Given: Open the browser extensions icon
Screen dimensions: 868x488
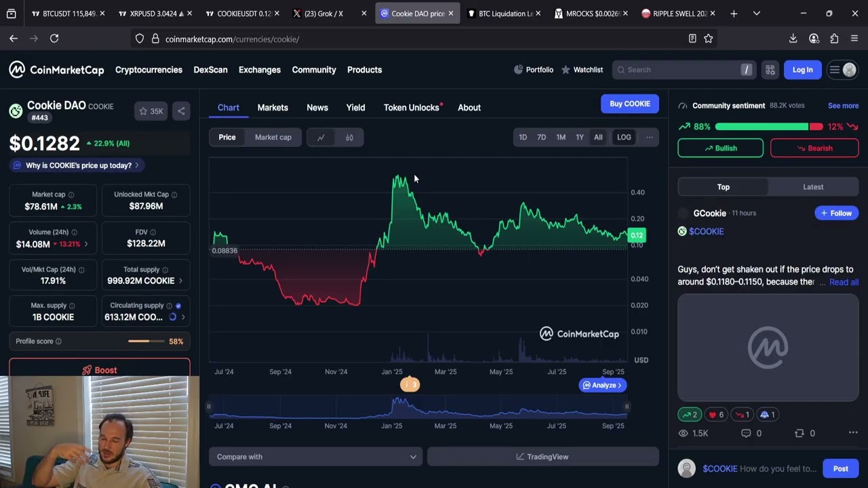Looking at the screenshot, I should pyautogui.click(x=834, y=39).
